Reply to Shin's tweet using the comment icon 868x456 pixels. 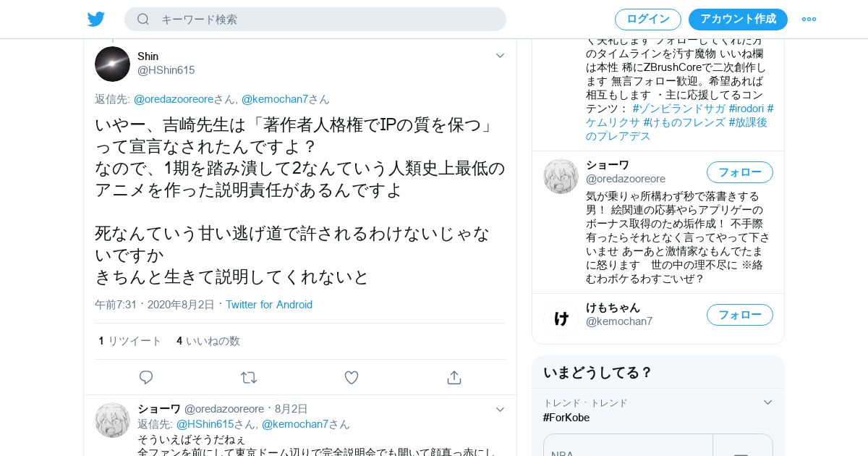pos(146,377)
